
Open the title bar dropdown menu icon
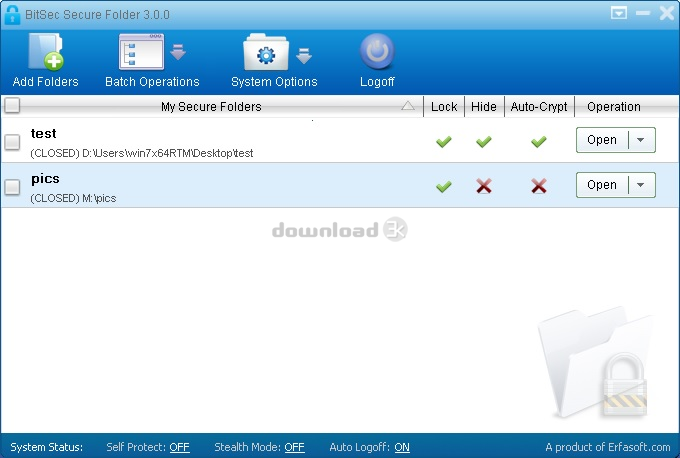coord(619,13)
